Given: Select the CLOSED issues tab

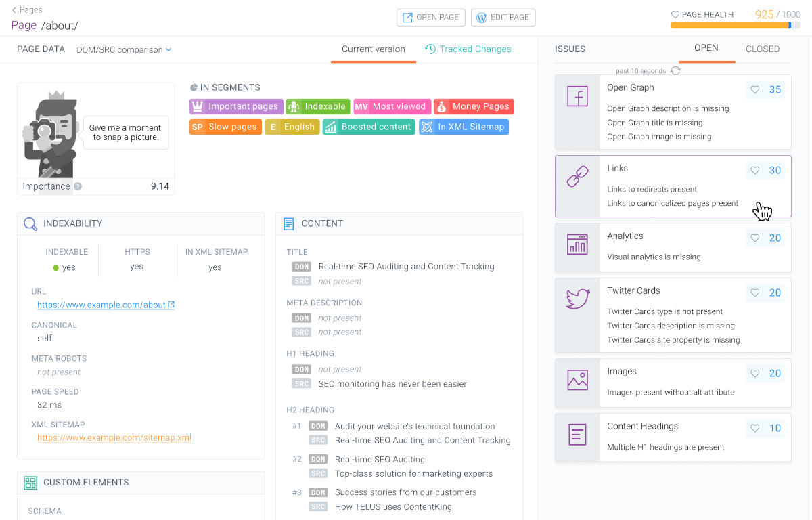Looking at the screenshot, I should 763,49.
